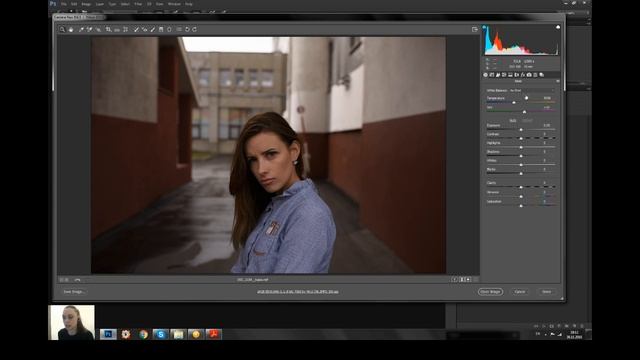
Task: Click the Temperature slider handle
Action: (x=514, y=102)
